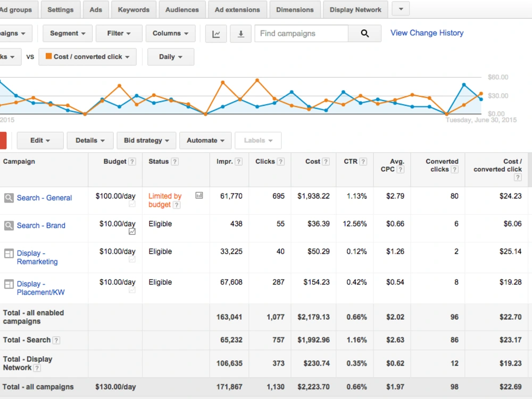Click budget chart icon for Search - General
532x399 pixels.
pyautogui.click(x=132, y=204)
